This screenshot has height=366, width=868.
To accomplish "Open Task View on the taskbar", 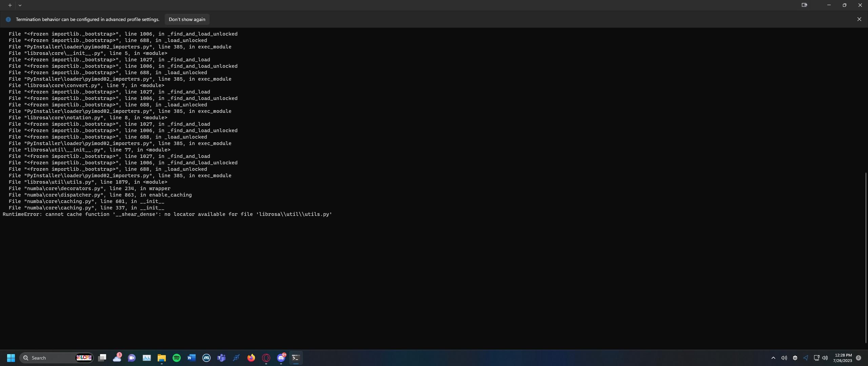I will [x=102, y=358].
